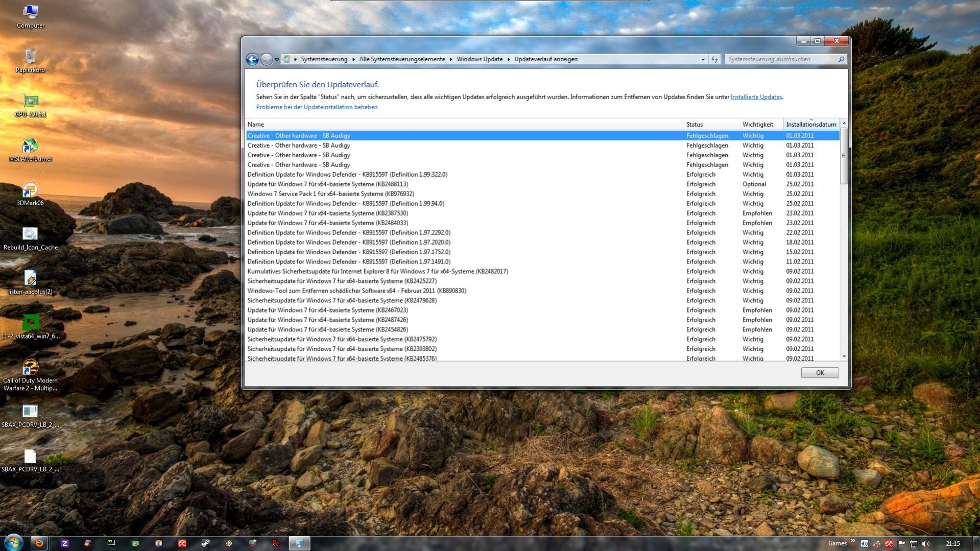Click the greyed forward navigation arrow

pyautogui.click(x=266, y=59)
